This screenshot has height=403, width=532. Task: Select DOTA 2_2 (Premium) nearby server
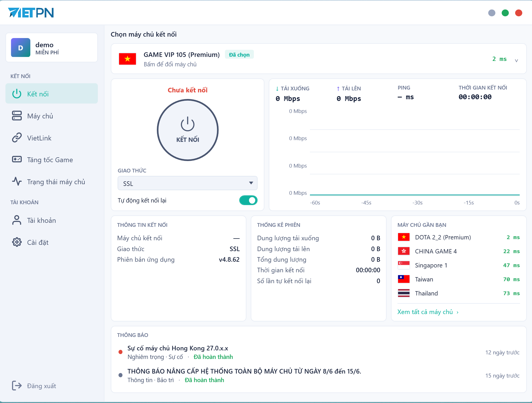click(459, 237)
